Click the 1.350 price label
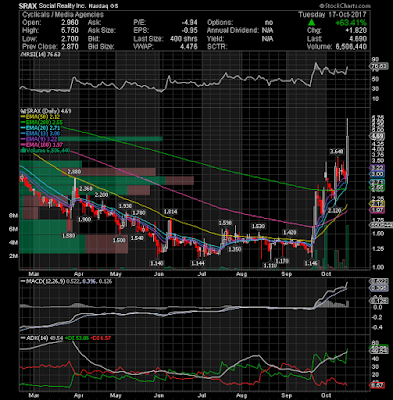Screen dimensions: 393x400 tap(235, 249)
